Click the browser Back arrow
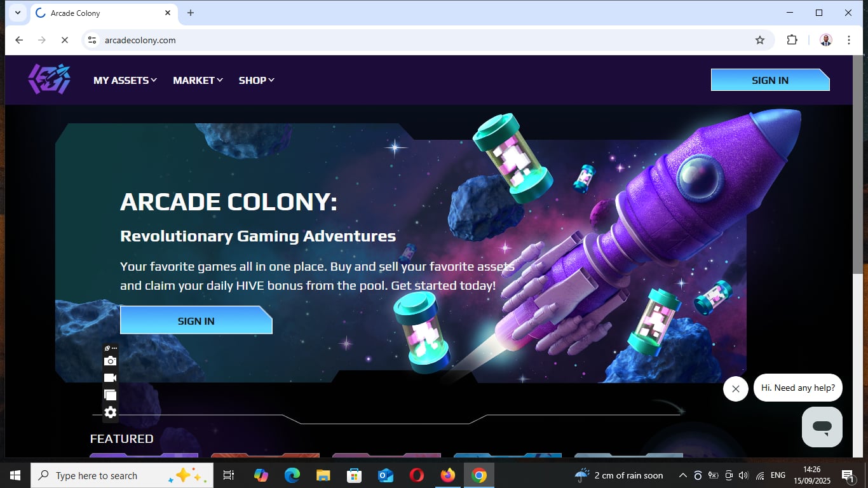 point(19,40)
